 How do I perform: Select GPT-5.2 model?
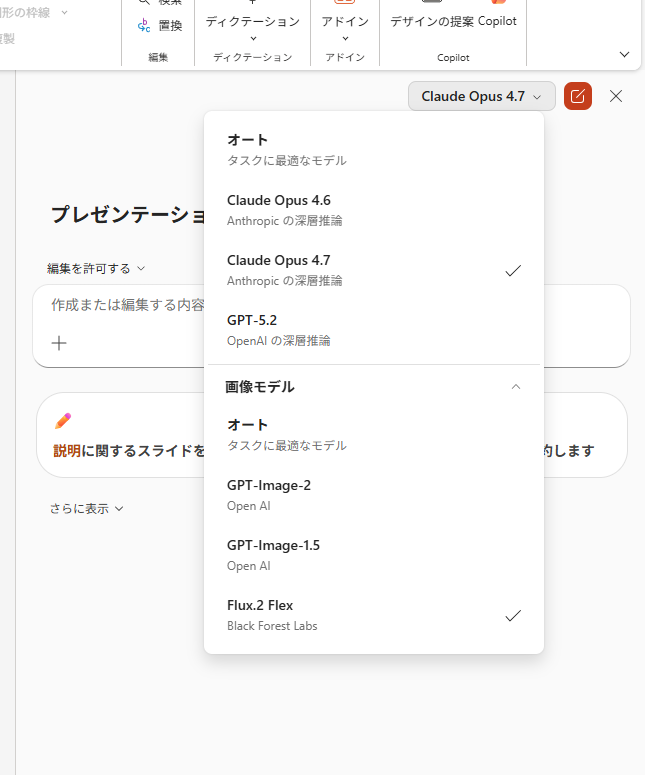point(374,330)
